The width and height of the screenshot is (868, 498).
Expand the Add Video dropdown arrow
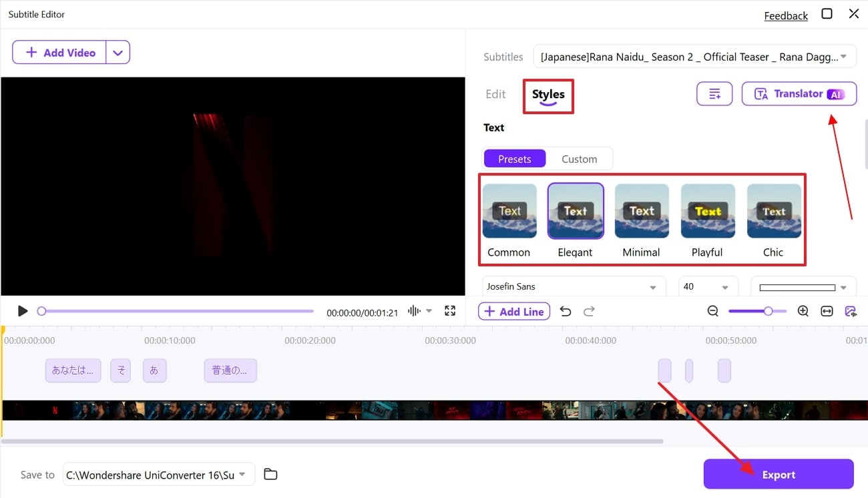coord(118,53)
